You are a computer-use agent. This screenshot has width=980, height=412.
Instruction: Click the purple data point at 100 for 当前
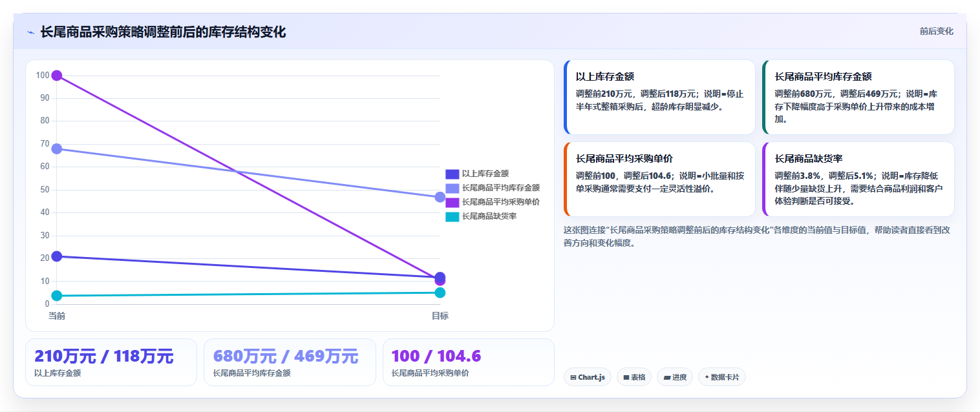click(57, 76)
